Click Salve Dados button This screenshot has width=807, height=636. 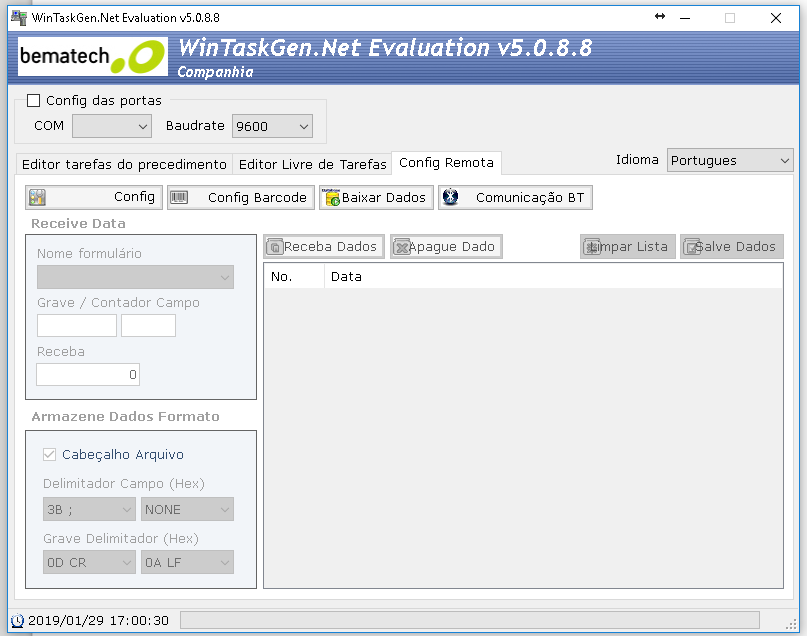coord(732,247)
